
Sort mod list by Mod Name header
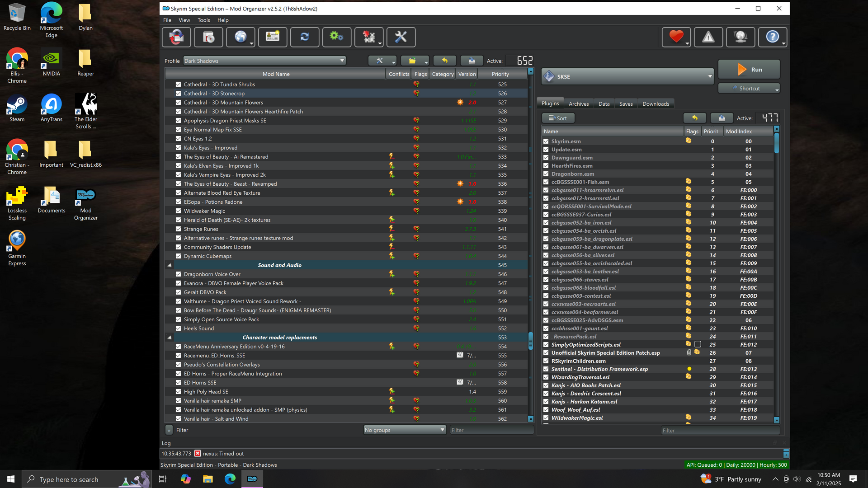[276, 74]
